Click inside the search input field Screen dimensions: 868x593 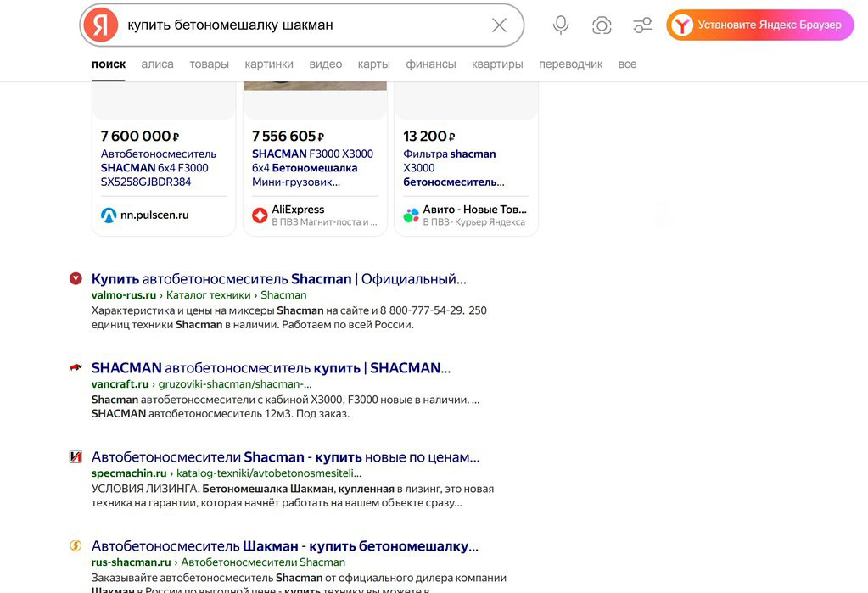pos(297,25)
